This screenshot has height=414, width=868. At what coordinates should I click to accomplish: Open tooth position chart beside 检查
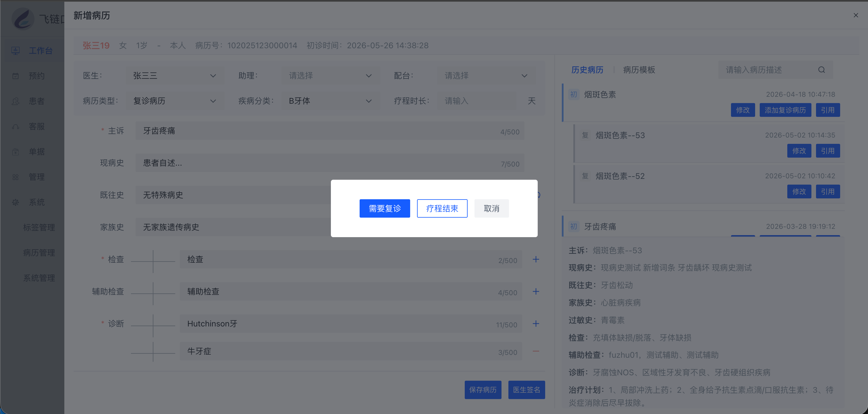coord(153,261)
